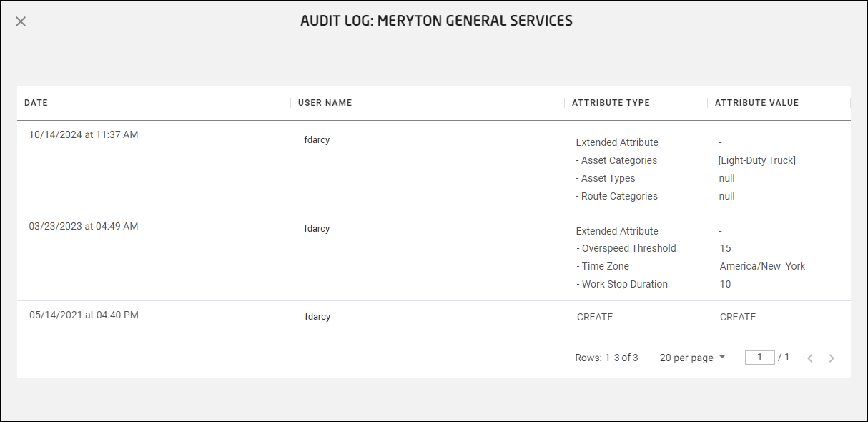Select the 05/14/2021 at 04:40 PM entry
This screenshot has height=422, width=868.
(x=84, y=315)
